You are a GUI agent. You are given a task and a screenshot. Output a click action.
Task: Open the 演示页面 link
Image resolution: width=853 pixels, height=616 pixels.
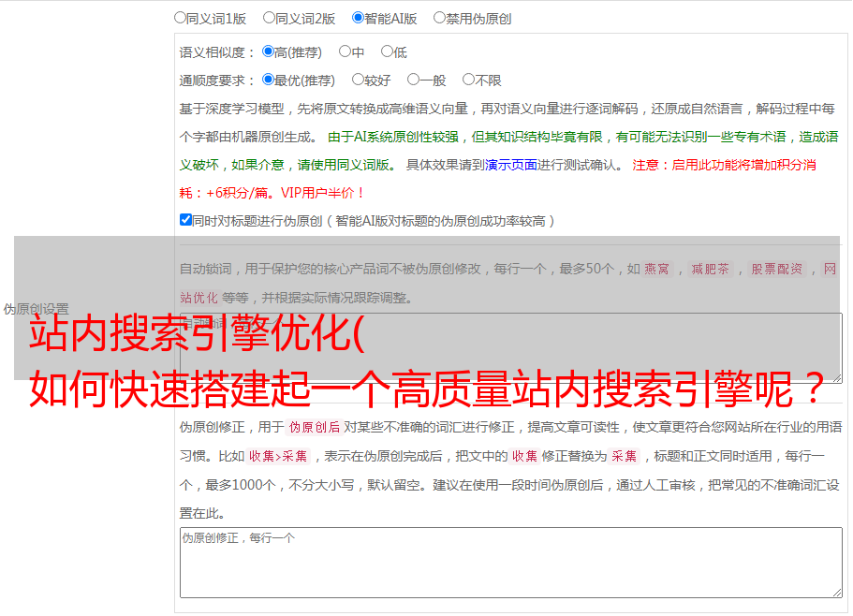tap(511, 165)
